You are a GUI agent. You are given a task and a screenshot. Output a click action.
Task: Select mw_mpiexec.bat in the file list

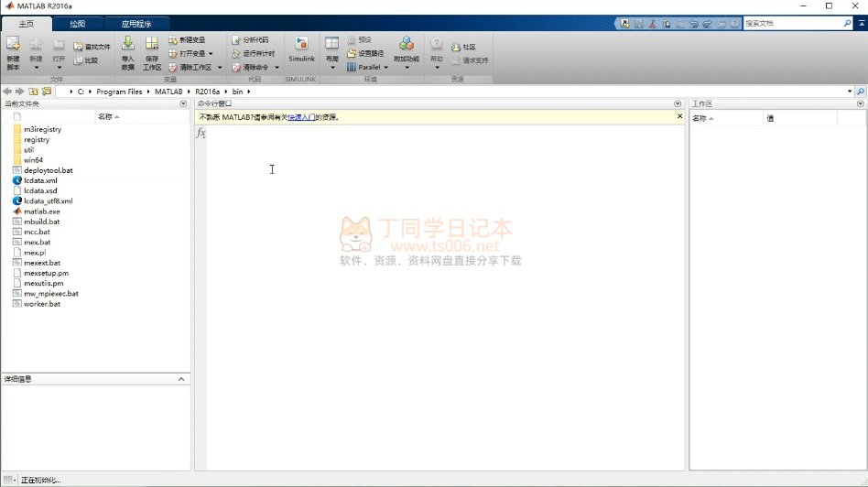[x=51, y=294]
